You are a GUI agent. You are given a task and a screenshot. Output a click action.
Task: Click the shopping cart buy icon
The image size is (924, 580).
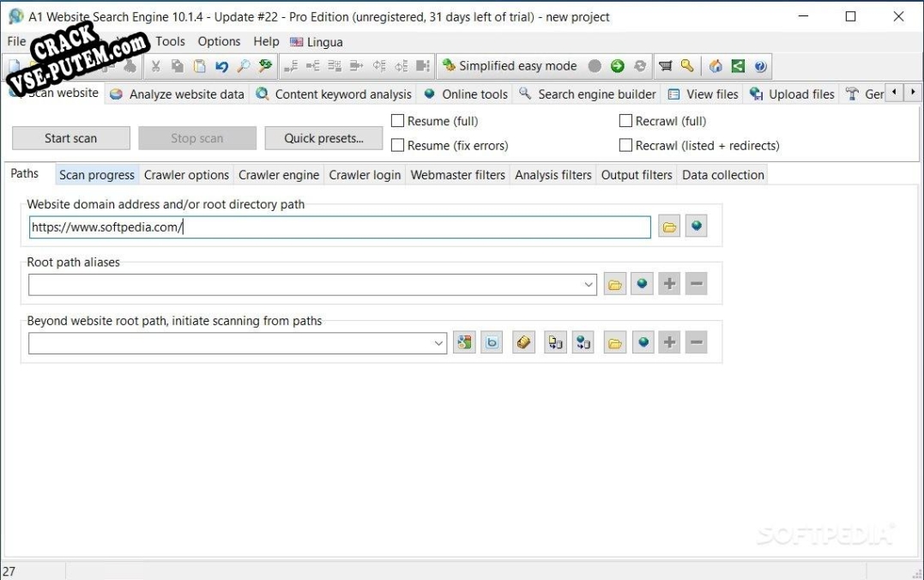click(x=665, y=66)
